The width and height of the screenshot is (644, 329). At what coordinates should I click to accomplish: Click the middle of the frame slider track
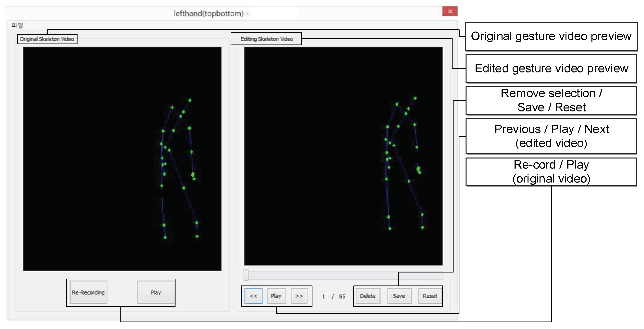click(x=345, y=275)
